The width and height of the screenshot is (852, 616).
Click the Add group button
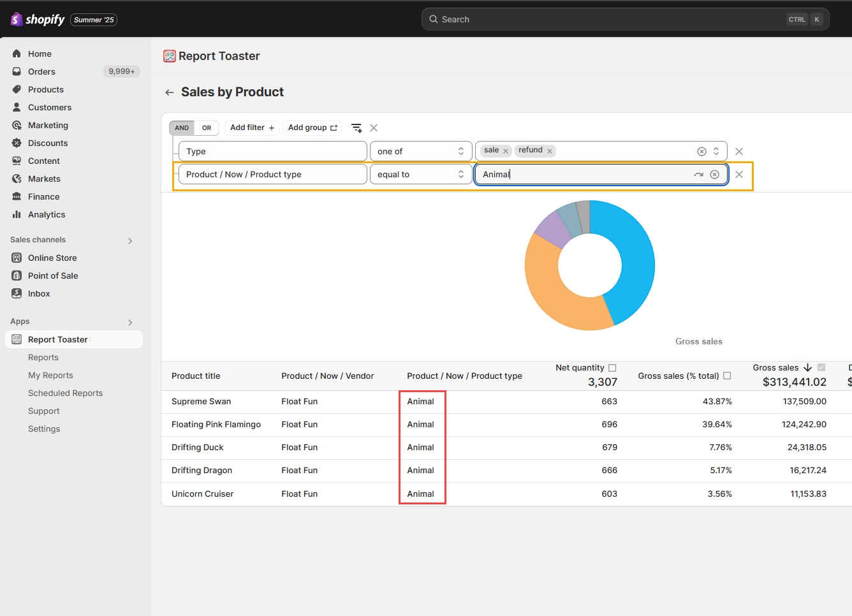pos(312,128)
